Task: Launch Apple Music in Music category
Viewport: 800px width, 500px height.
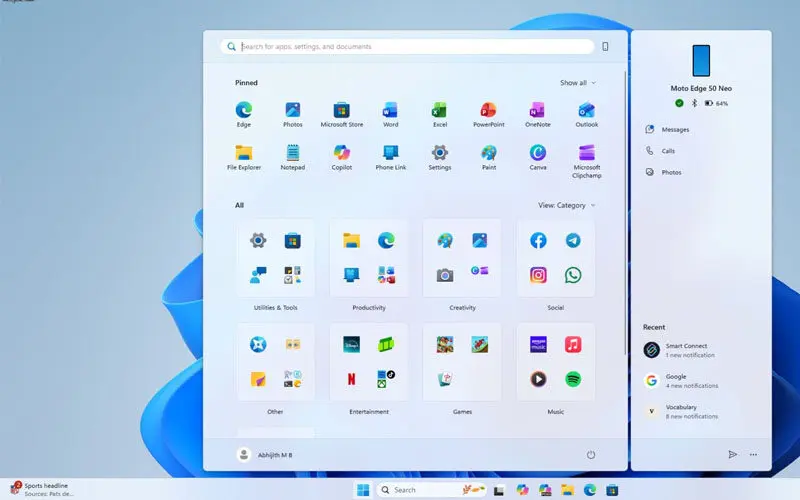Action: pyautogui.click(x=573, y=344)
